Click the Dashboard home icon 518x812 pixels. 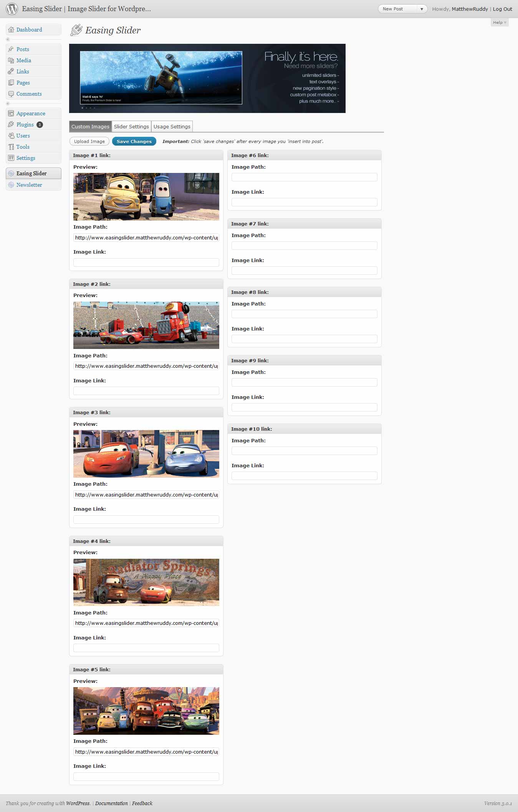[11, 30]
